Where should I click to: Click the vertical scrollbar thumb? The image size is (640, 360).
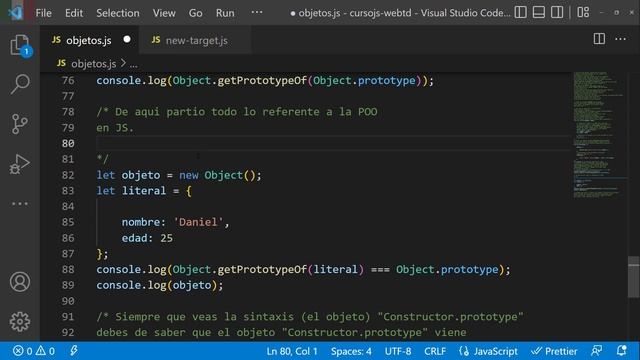[x=633, y=277]
